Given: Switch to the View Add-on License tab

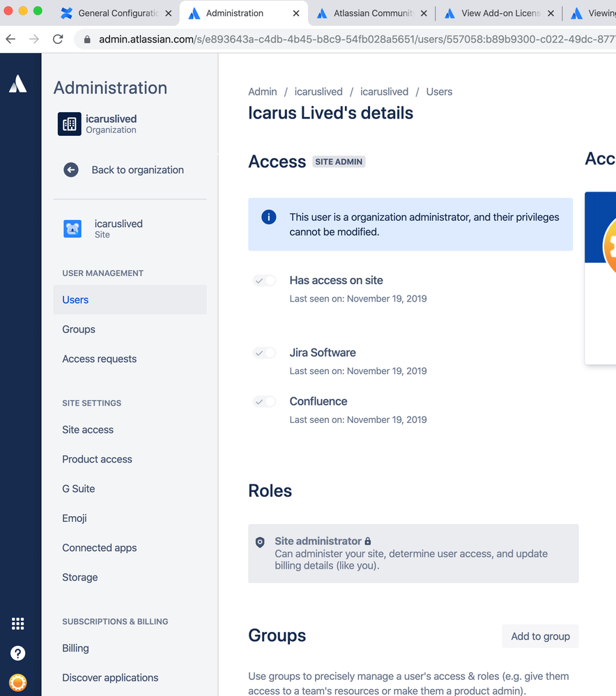Looking at the screenshot, I should [x=500, y=13].
